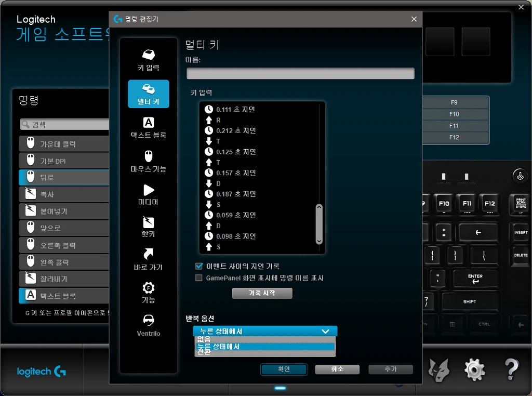Click the keystroke list scrollbar up arrow
Screen dimensions: 532x396
point(319,207)
